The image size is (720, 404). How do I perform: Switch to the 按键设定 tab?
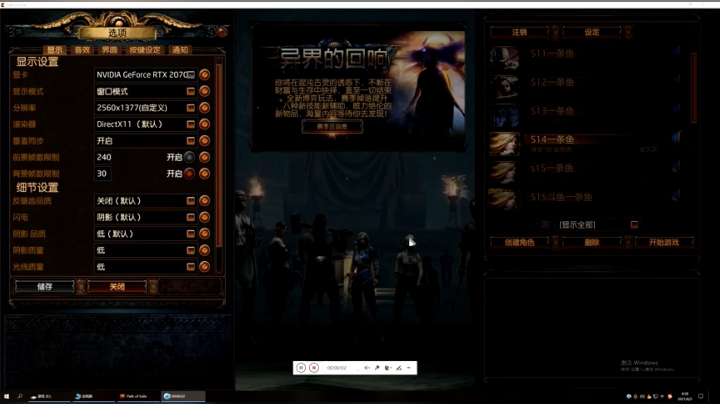pos(145,50)
